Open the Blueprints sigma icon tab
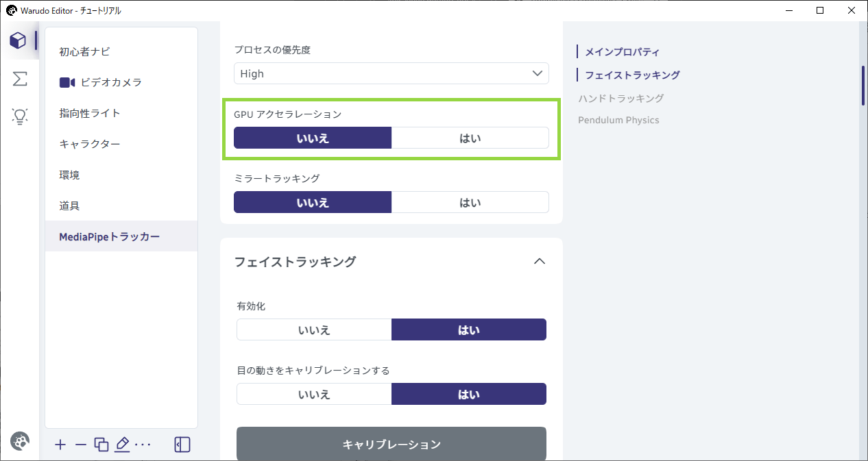This screenshot has width=868, height=461. (20, 79)
